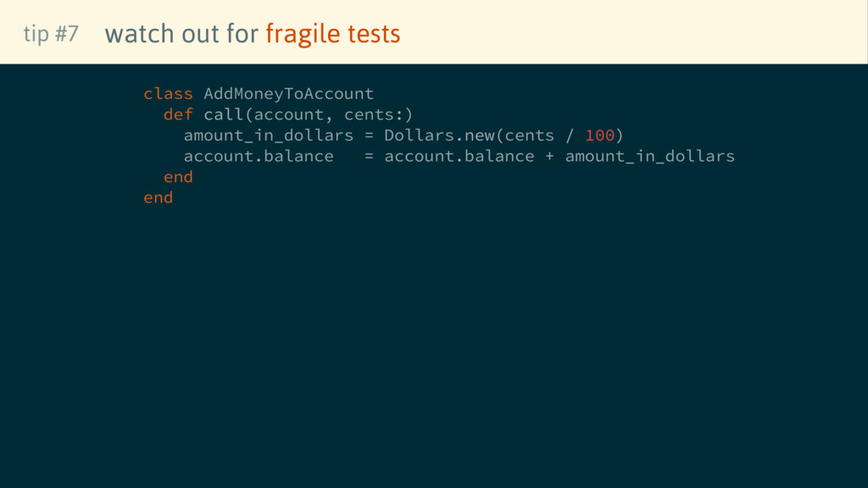Click the red number 100
The image size is (868, 488).
(x=599, y=136)
